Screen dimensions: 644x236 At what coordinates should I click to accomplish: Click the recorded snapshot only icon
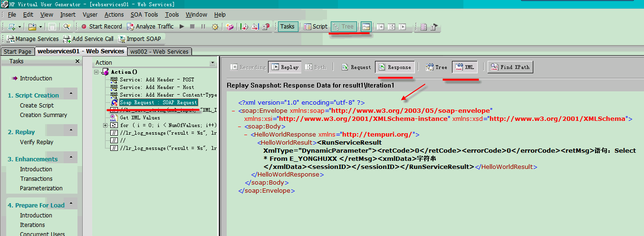tap(381, 27)
